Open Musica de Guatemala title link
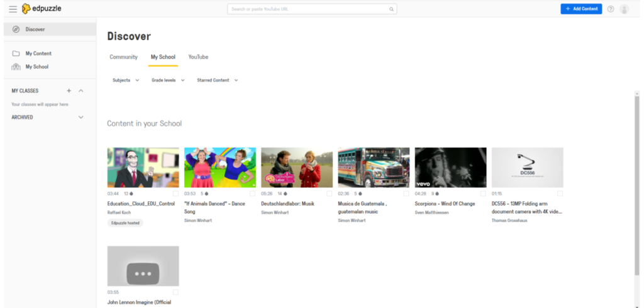This screenshot has width=644, height=308. tap(363, 208)
